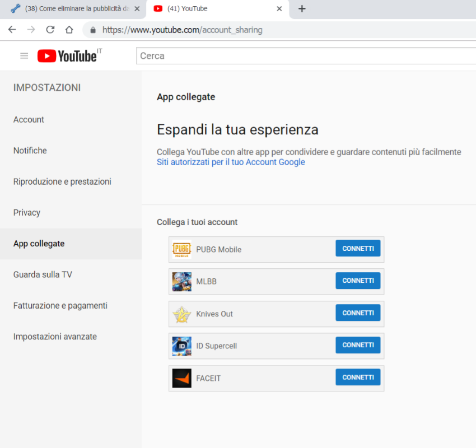Select 'App collegate' in sidebar

click(x=71, y=244)
